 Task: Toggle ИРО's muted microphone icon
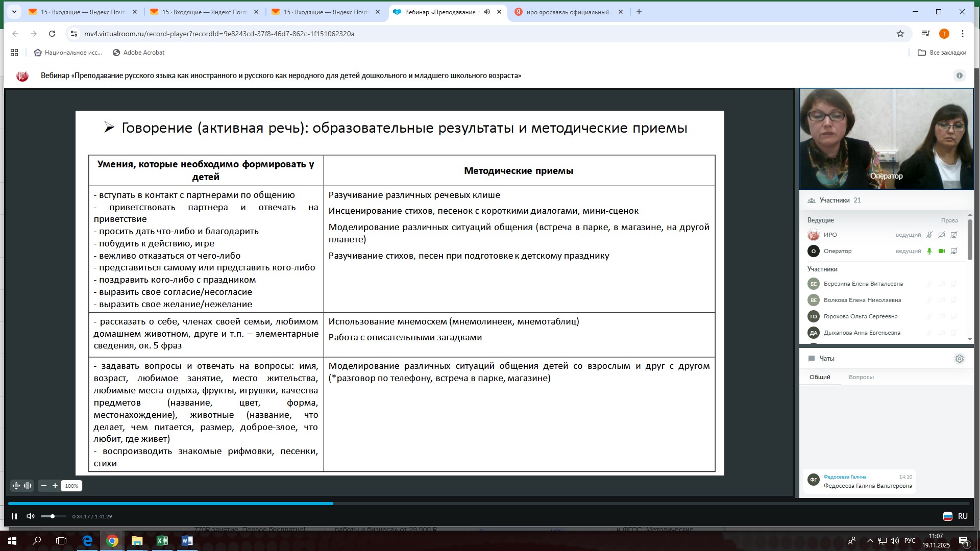[929, 235]
